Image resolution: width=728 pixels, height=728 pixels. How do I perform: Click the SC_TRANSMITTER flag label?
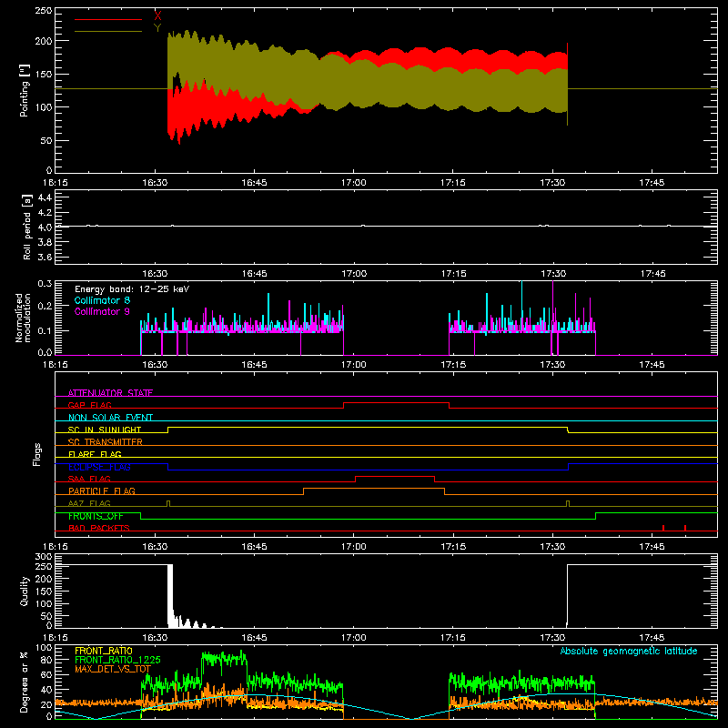pos(105,442)
